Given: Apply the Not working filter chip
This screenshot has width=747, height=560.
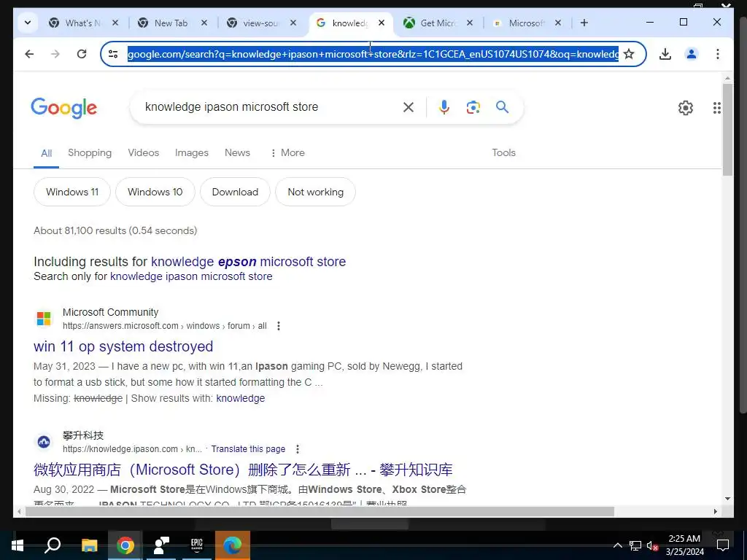Looking at the screenshot, I should (x=315, y=192).
